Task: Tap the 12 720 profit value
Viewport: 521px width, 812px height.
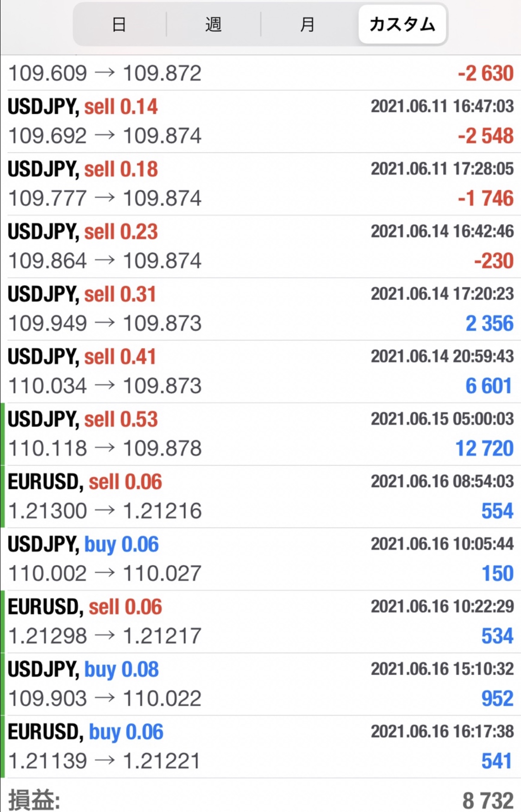Action: point(484,448)
